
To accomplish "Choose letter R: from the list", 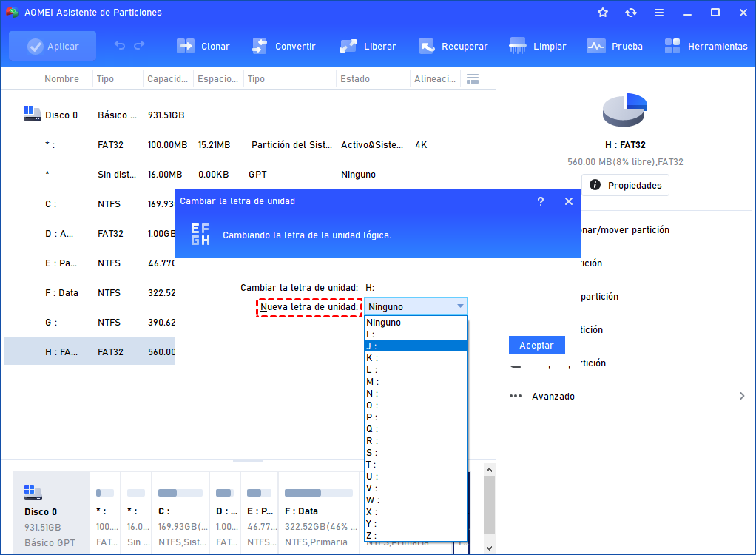I will pos(416,441).
